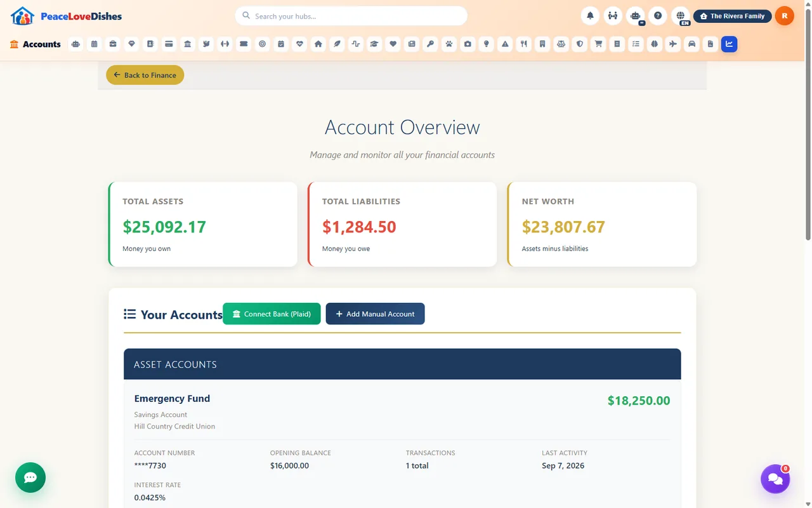Open the notifications bell
This screenshot has width=812, height=508.
[590, 16]
